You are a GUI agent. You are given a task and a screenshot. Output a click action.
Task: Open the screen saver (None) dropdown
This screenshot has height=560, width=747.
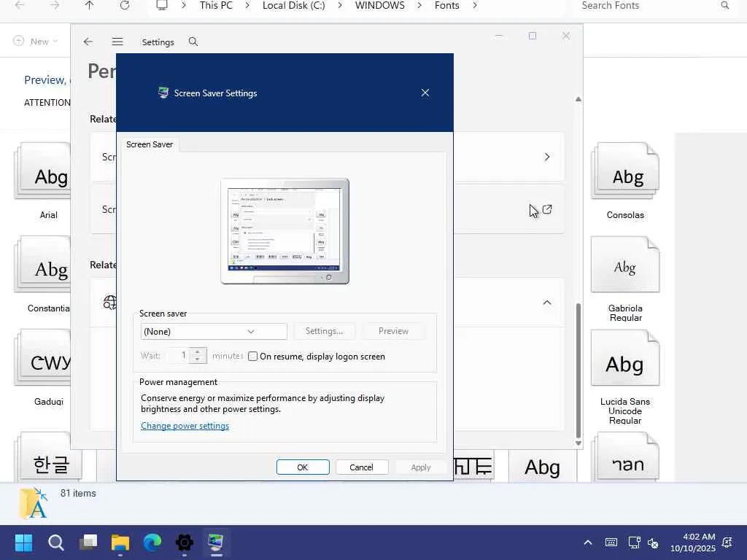[214, 332]
